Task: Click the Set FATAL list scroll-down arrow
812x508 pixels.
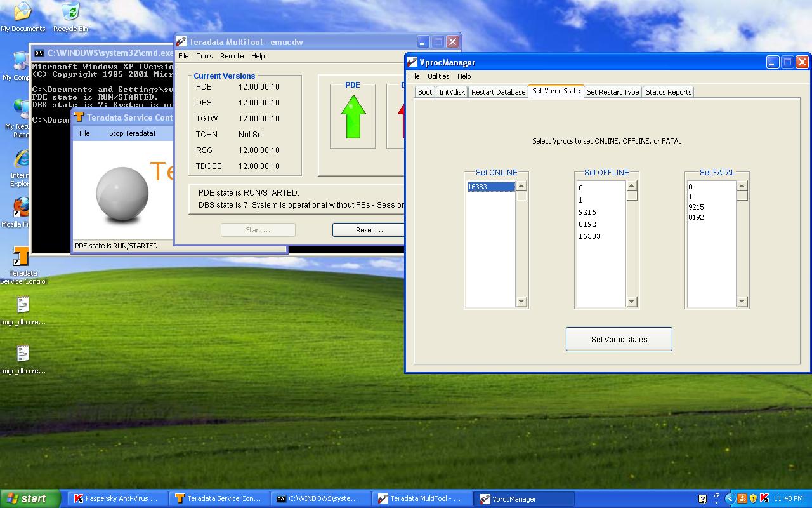Action: (742, 302)
